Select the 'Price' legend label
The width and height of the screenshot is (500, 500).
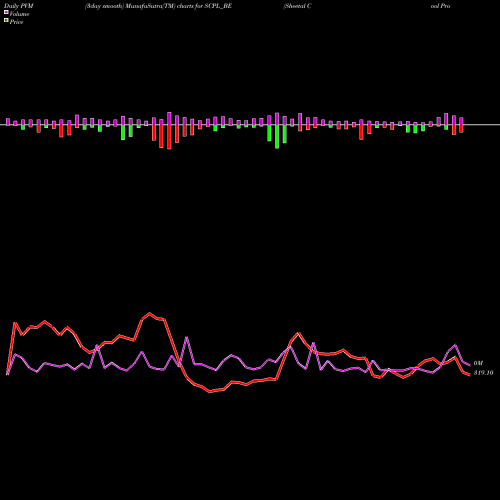16,22
